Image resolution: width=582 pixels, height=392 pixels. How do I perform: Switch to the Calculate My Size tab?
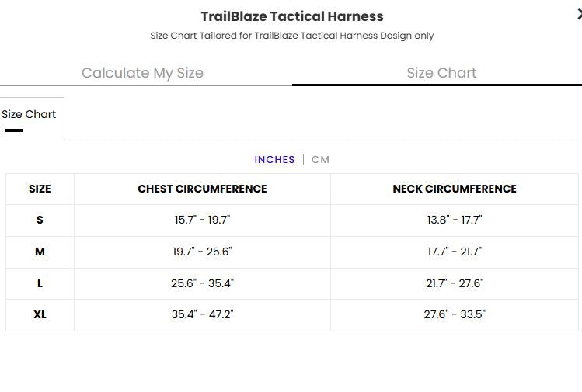click(142, 73)
